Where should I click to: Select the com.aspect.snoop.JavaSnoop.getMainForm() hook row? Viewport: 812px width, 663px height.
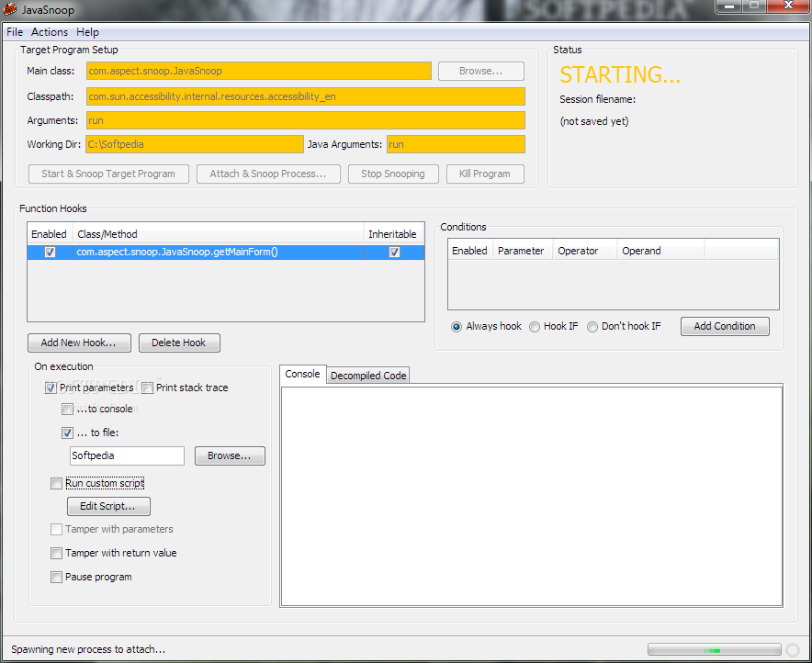226,252
